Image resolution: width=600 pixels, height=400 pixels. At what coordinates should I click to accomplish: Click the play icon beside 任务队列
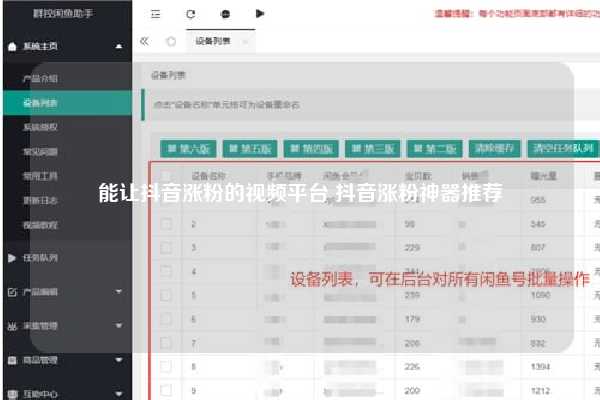click(x=12, y=258)
